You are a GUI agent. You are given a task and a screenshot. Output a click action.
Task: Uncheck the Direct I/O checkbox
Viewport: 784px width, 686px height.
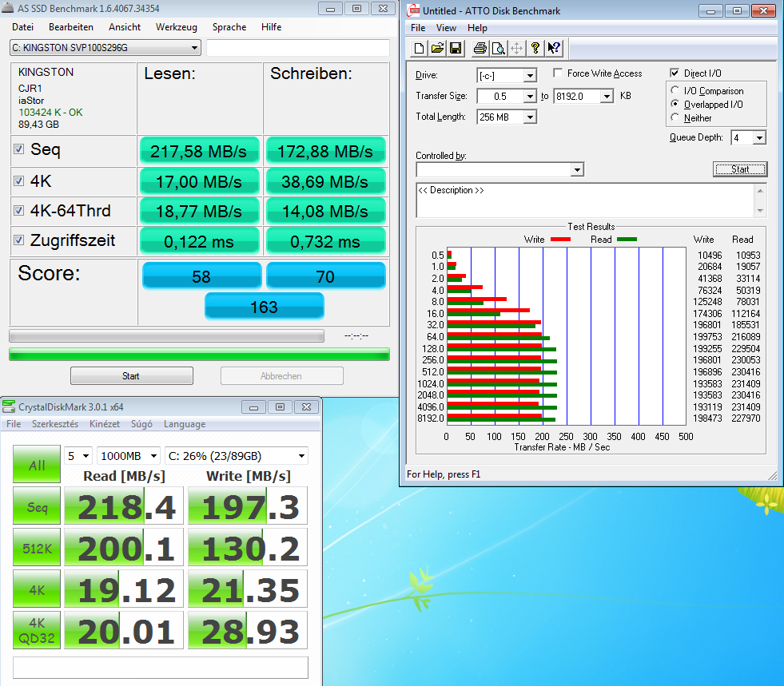tap(675, 73)
